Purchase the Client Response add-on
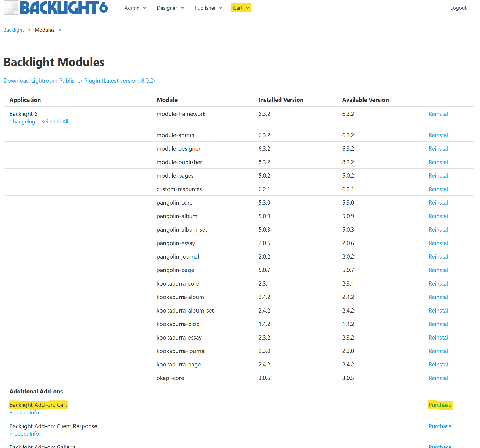 pyautogui.click(x=440, y=426)
